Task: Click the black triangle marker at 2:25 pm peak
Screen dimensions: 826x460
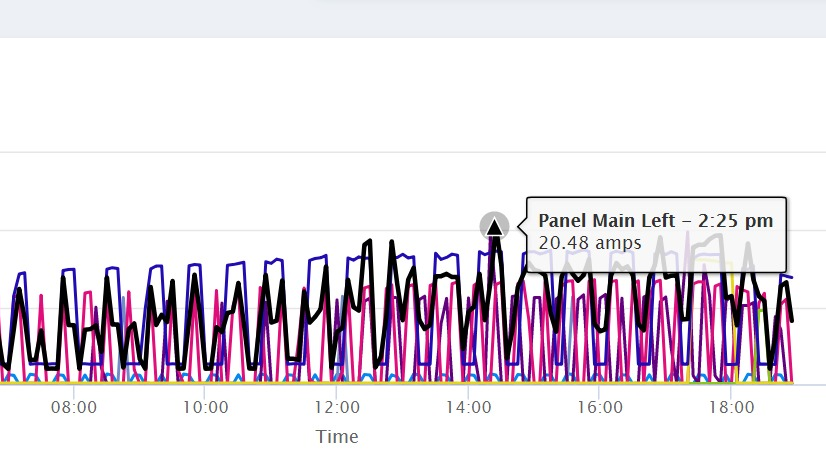Action: pyautogui.click(x=494, y=227)
